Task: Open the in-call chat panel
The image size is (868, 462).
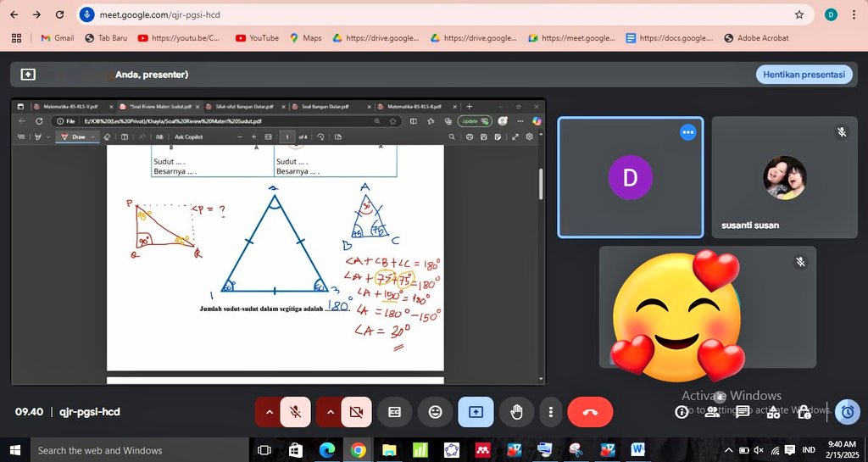Action: pos(743,412)
